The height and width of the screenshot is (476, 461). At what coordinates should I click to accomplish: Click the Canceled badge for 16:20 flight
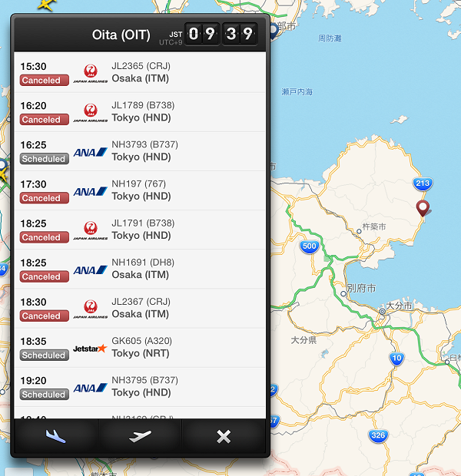click(45, 120)
